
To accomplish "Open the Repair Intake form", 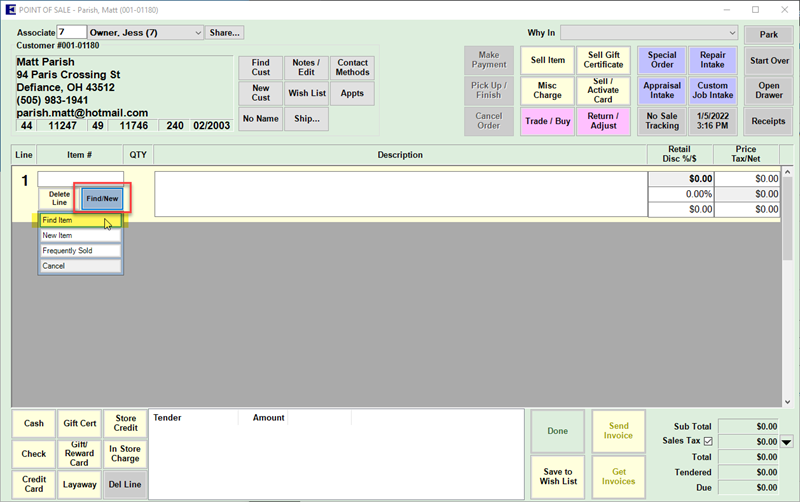I will (712, 60).
